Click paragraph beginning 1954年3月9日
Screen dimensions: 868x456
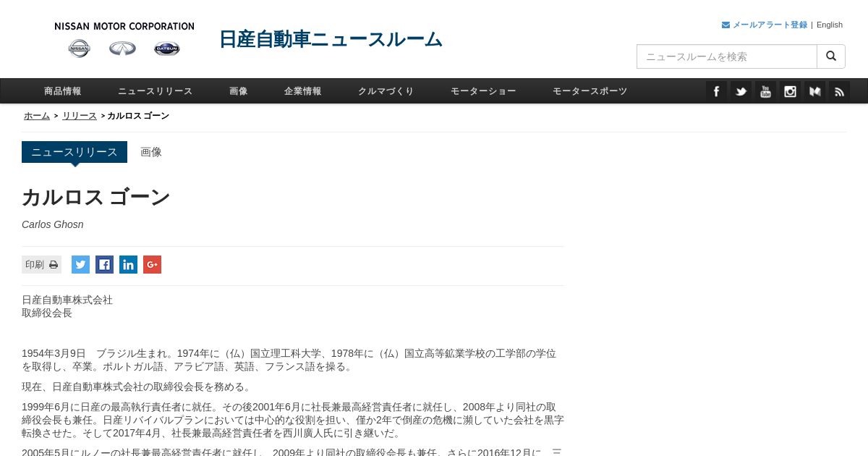[289, 360]
